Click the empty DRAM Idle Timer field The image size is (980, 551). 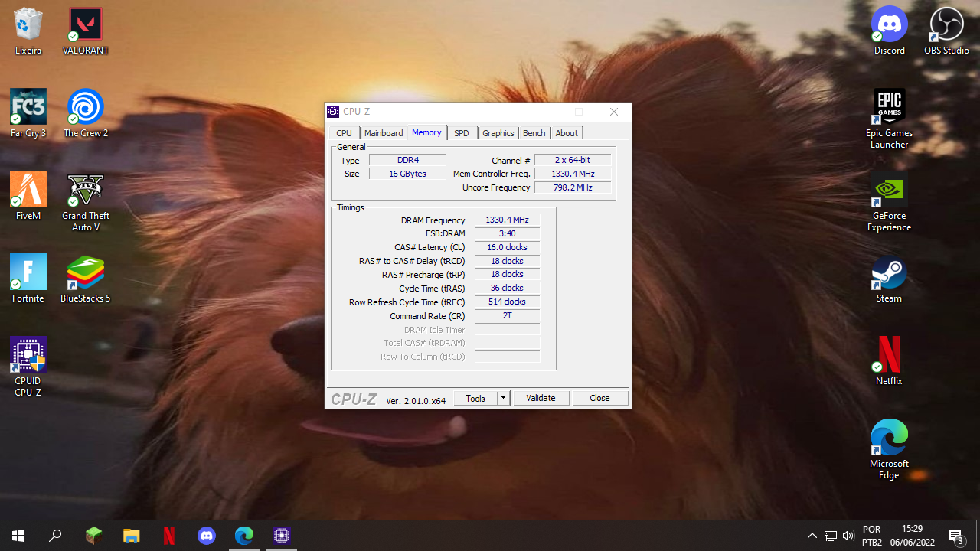pos(507,329)
